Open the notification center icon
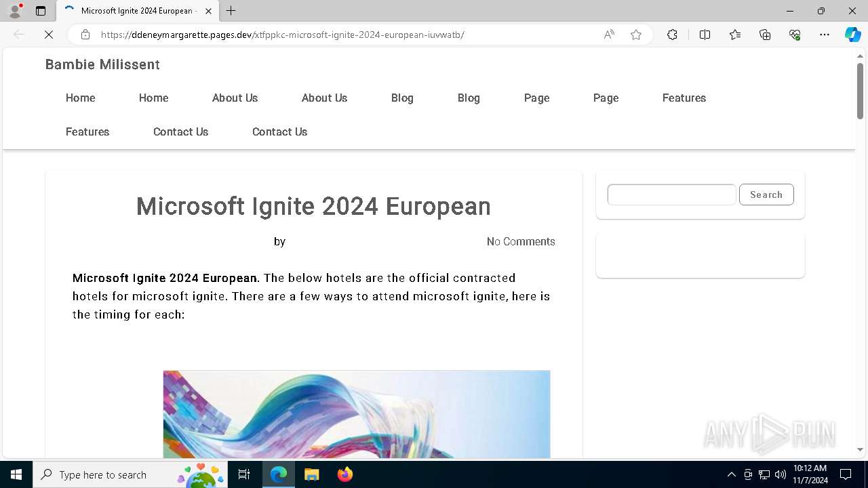This screenshot has height=488, width=868. point(846,474)
